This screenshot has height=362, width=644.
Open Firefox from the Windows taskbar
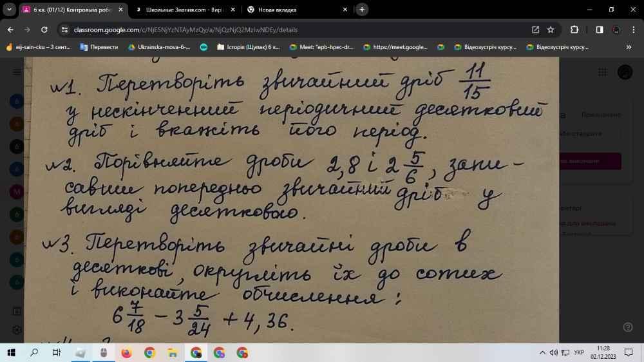click(126, 352)
